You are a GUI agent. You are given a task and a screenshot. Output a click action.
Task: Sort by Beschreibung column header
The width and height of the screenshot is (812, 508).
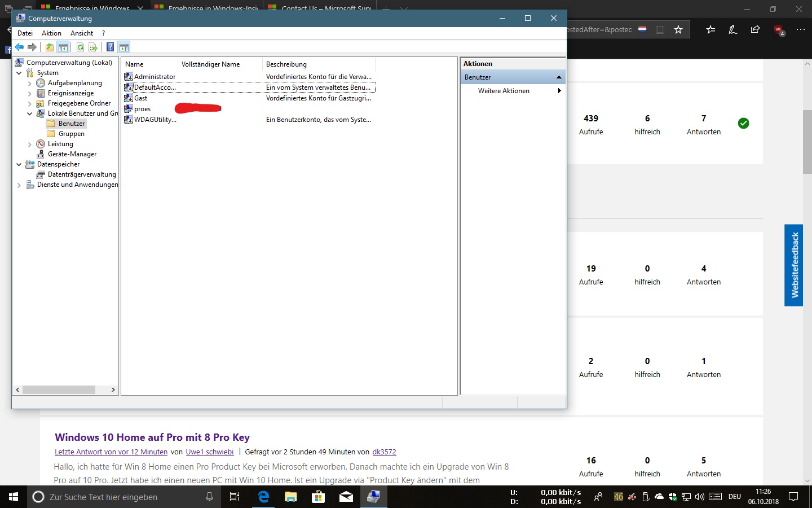(x=319, y=64)
